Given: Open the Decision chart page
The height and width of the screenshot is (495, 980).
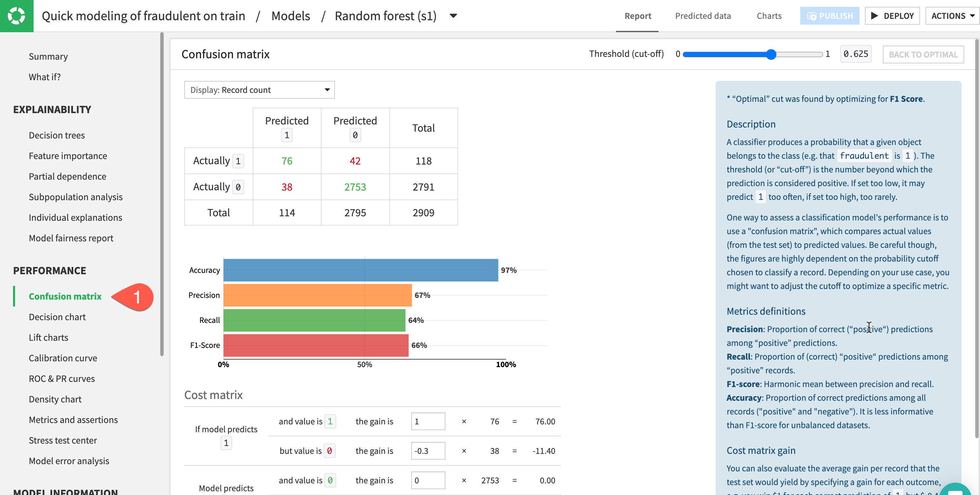Looking at the screenshot, I should pyautogui.click(x=57, y=317).
